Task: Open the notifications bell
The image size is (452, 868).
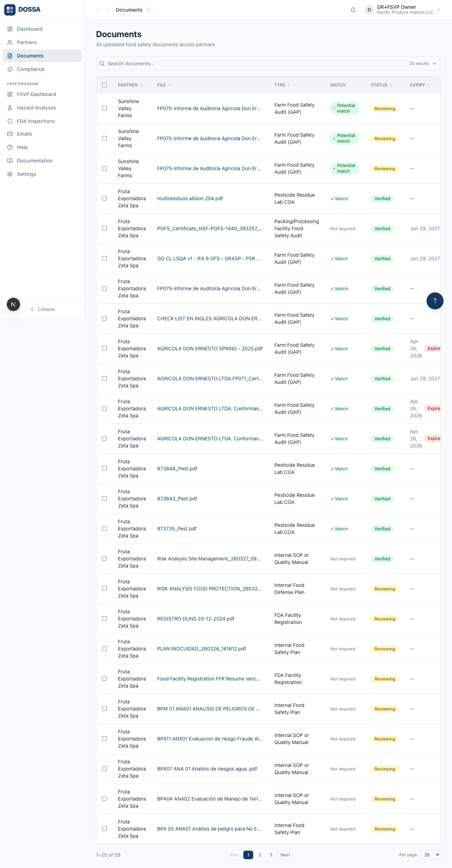Action: [x=353, y=10]
